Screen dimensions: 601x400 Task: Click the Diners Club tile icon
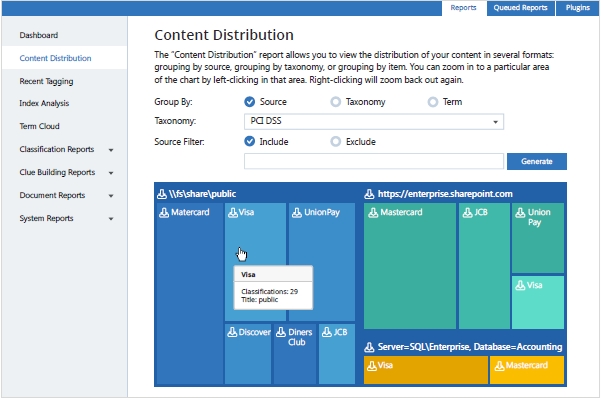tap(280, 332)
